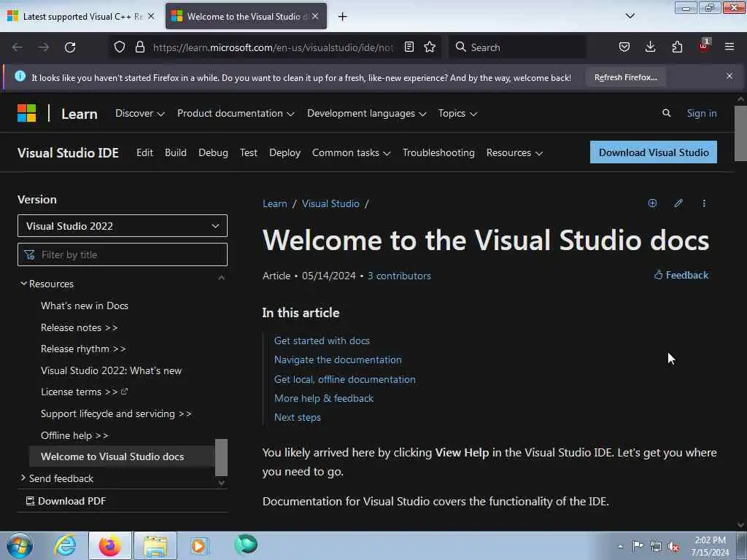The width and height of the screenshot is (747, 560).
Task: Click the Filter by title field
Action: pos(123,254)
